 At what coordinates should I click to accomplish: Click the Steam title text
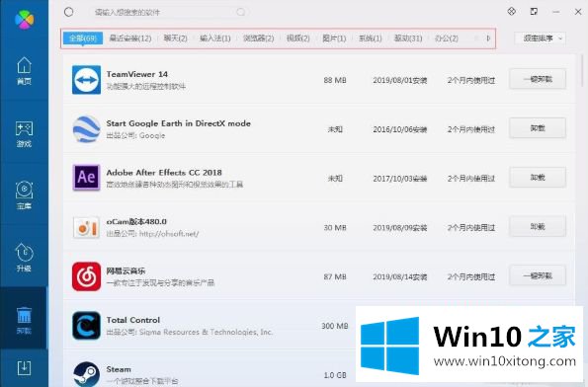pyautogui.click(x=119, y=369)
